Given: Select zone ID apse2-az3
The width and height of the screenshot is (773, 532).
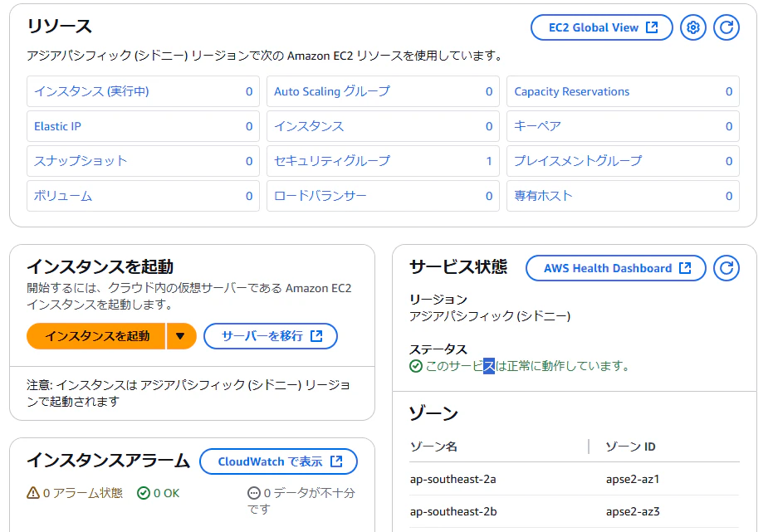Looking at the screenshot, I should click(x=633, y=512).
